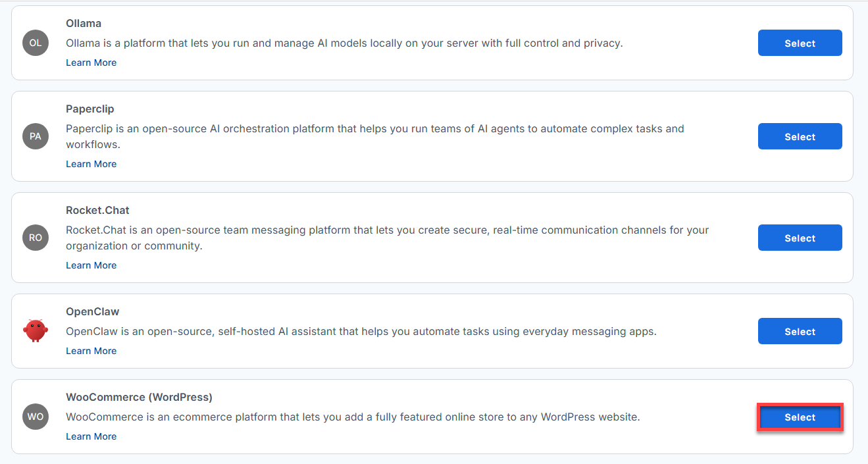The height and width of the screenshot is (464, 868).
Task: Click the Ollama heading
Action: tap(84, 23)
